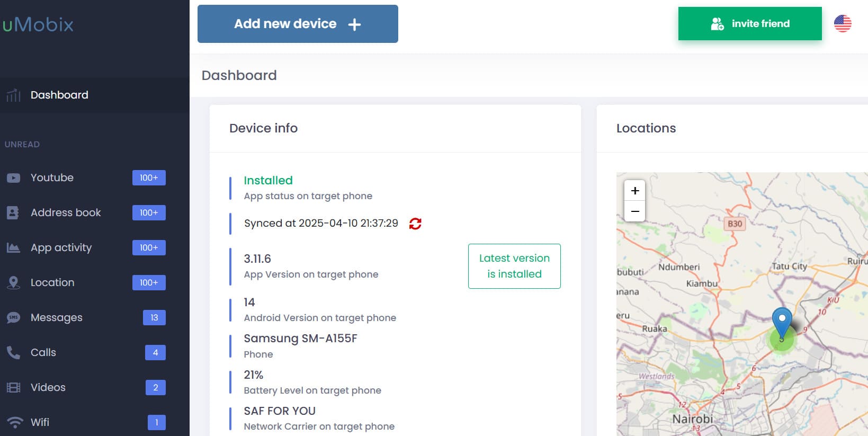Click the App activity 100+ badge
This screenshot has height=436, width=868.
tap(149, 248)
